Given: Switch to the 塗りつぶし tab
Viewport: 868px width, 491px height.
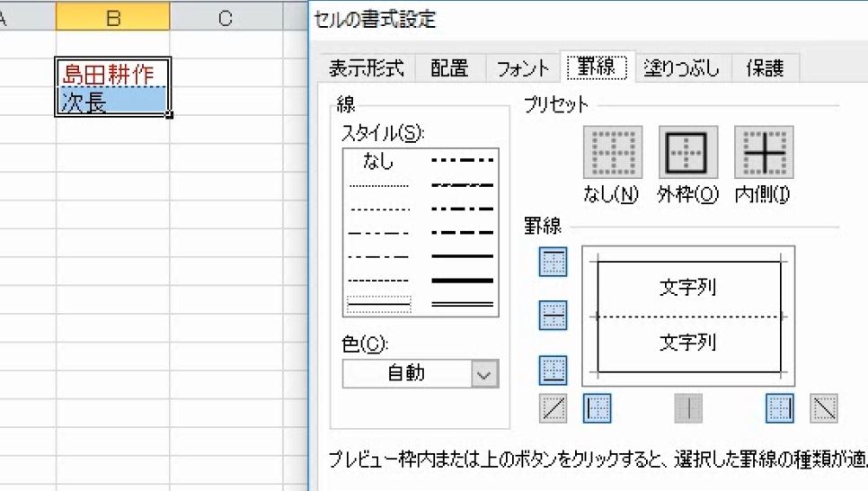Looking at the screenshot, I should click(x=683, y=68).
